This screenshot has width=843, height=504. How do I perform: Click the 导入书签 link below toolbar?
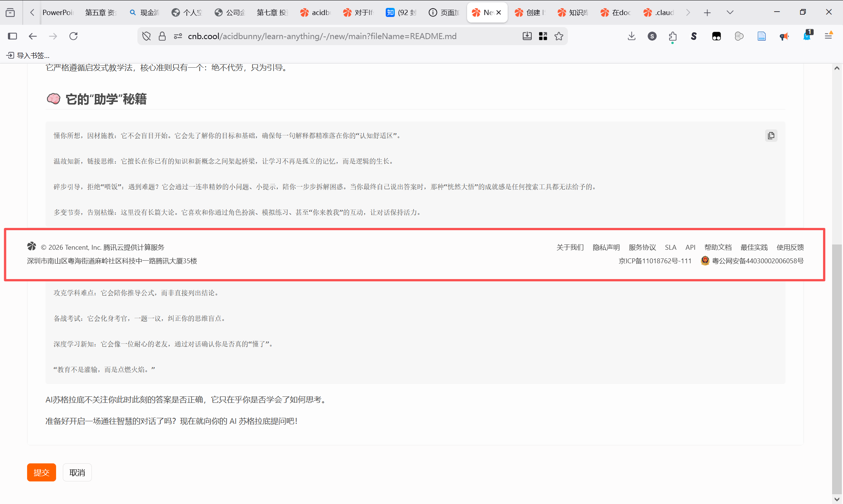coord(27,55)
